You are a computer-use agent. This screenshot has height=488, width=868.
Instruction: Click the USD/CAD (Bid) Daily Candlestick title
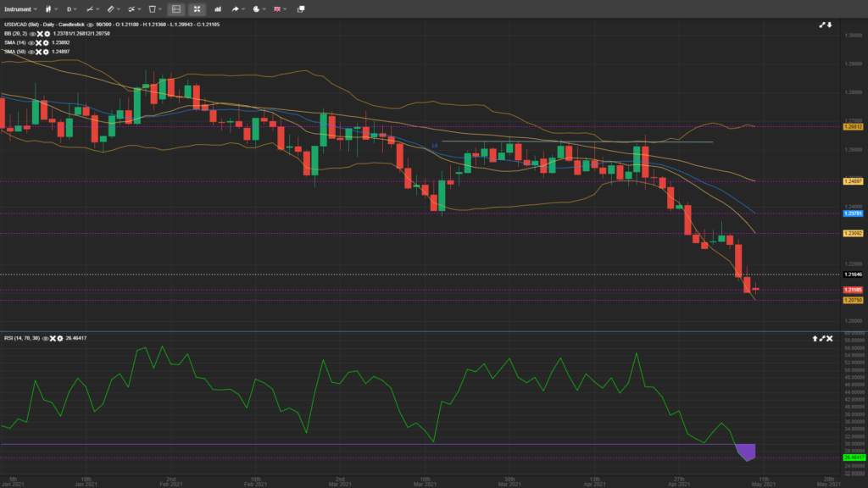(x=44, y=25)
